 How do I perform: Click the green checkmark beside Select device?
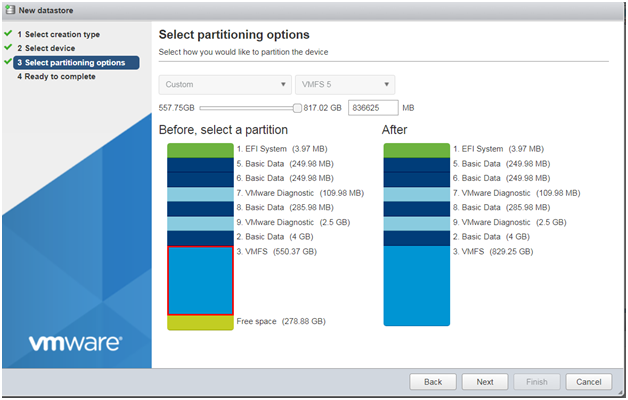tap(8, 47)
